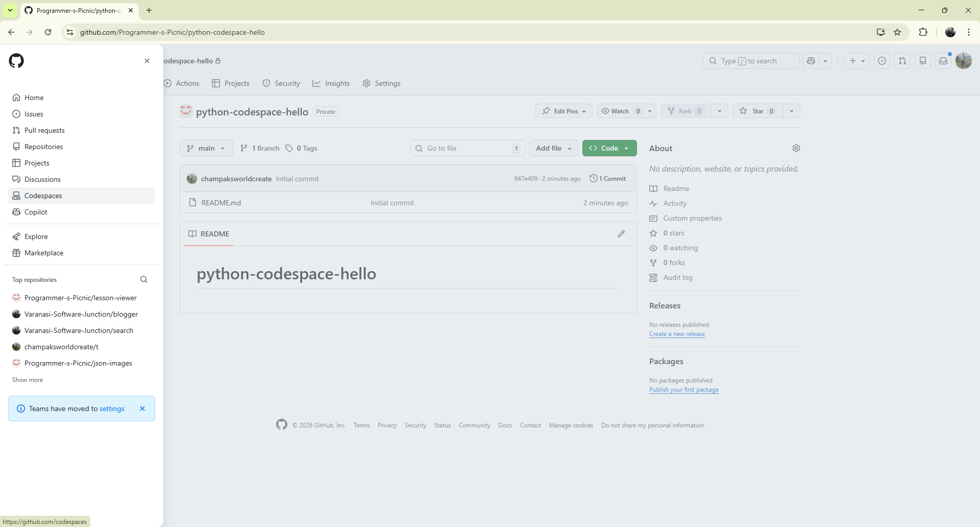Switch to the repository Projects tab
Viewport: 980px width, 527px height.
[231, 83]
